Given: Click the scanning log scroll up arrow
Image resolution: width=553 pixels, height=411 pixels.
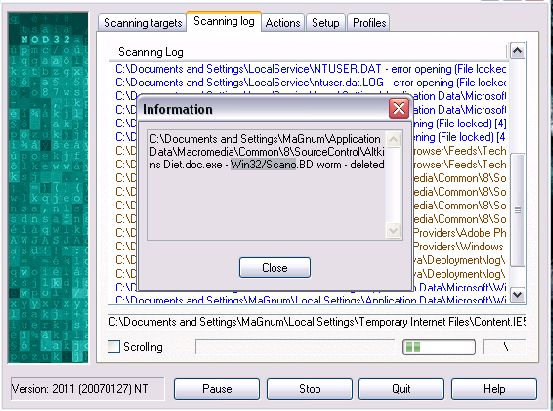Looking at the screenshot, I should click(x=517, y=51).
